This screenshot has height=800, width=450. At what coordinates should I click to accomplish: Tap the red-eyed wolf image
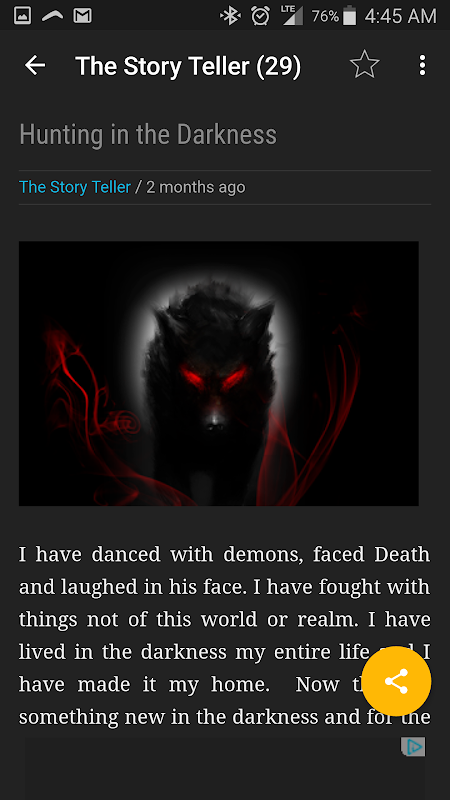(x=218, y=373)
